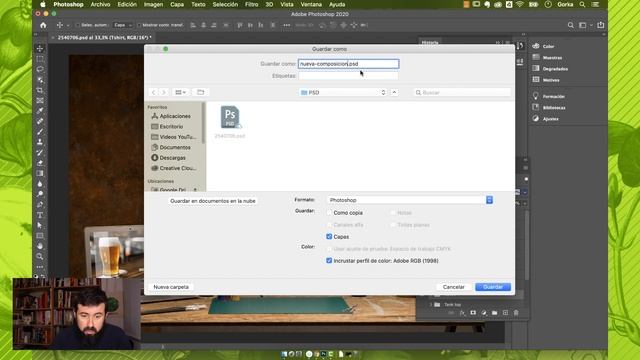Viewport: 640px width, 360px height.
Task: Open the Imagen menu
Action: coord(153,4)
